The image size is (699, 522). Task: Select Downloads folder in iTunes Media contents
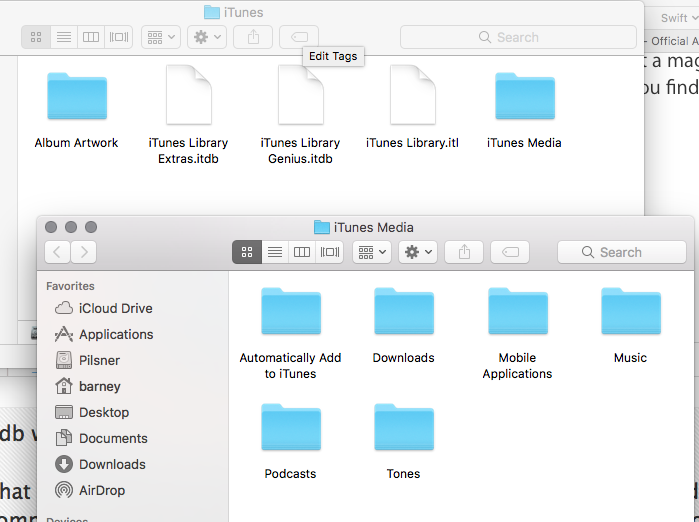click(x=404, y=326)
